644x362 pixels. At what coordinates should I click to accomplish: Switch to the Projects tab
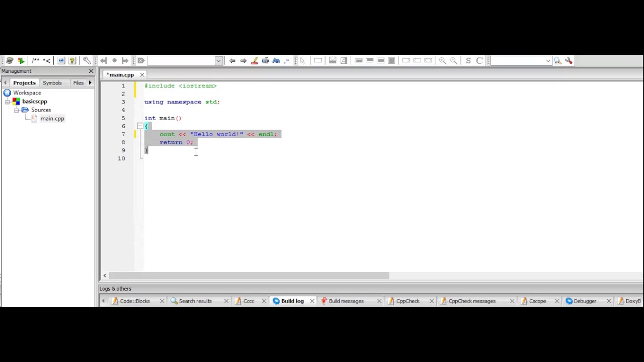24,83
